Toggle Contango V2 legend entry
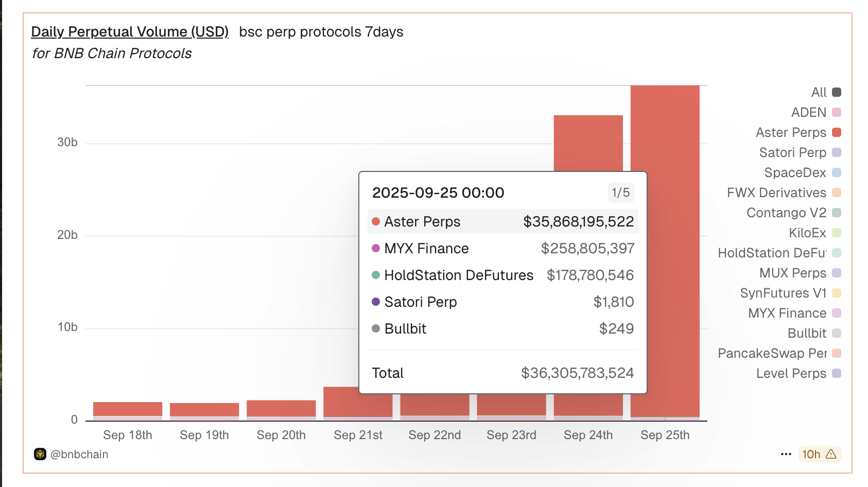868x487 pixels. (793, 213)
